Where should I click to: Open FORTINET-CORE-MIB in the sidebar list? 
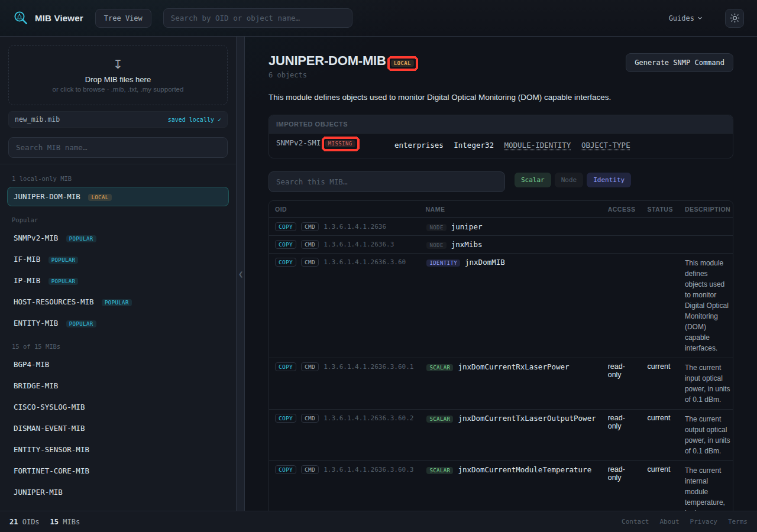[118, 471]
